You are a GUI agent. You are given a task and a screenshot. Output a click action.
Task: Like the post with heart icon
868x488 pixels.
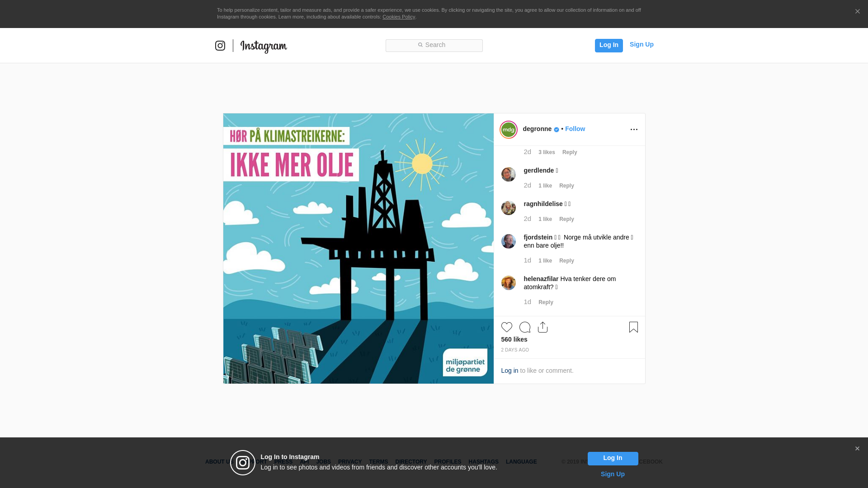pos(507,327)
